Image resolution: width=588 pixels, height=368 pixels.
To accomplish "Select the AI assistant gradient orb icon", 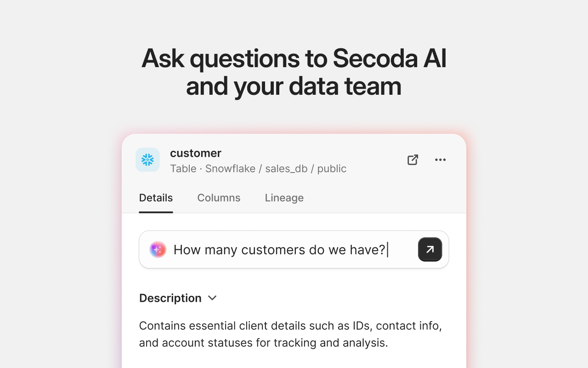I will click(x=158, y=249).
